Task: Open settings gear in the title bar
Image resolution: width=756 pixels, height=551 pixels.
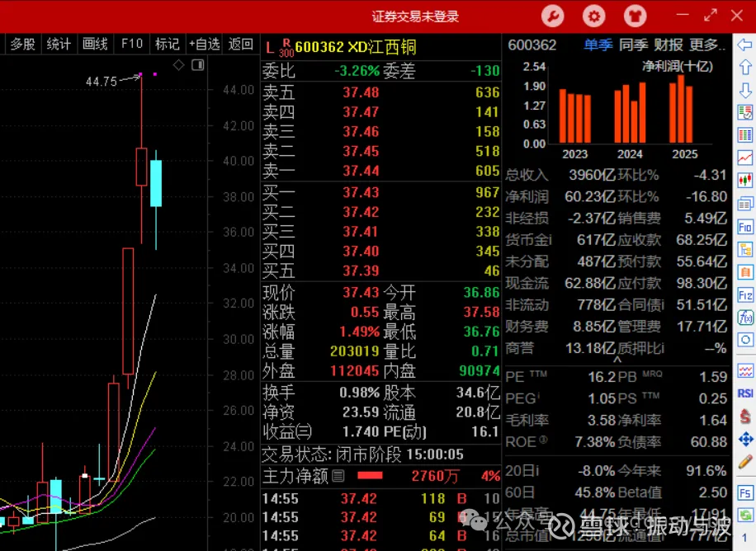Action: pos(594,16)
